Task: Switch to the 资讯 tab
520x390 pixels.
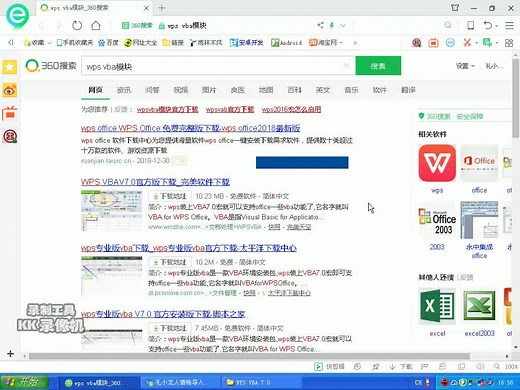Action: [124, 90]
